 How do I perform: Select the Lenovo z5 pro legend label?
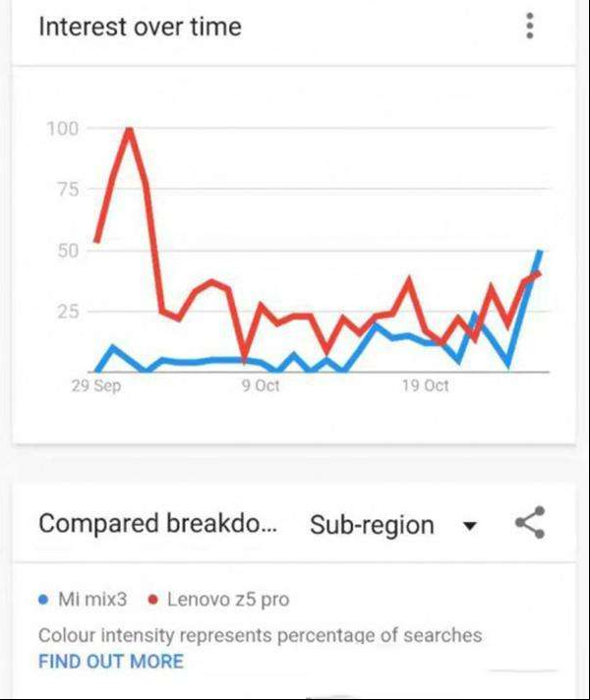coord(228,600)
